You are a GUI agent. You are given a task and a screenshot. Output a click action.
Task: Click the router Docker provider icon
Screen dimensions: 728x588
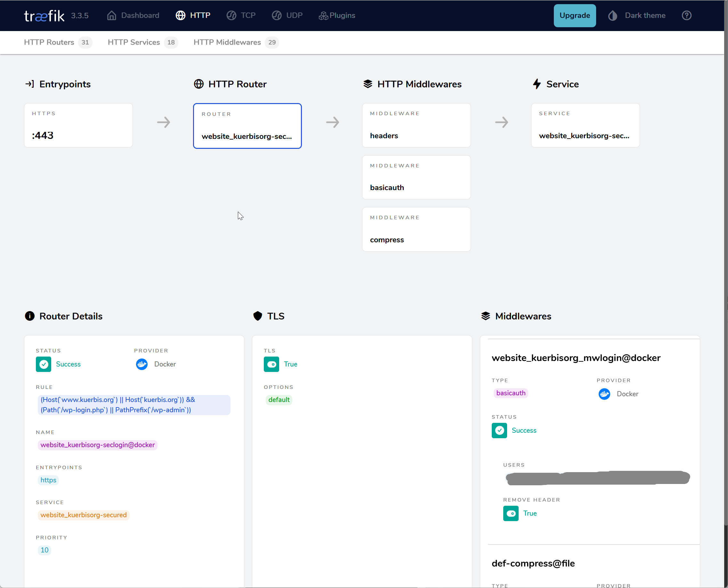click(x=142, y=365)
